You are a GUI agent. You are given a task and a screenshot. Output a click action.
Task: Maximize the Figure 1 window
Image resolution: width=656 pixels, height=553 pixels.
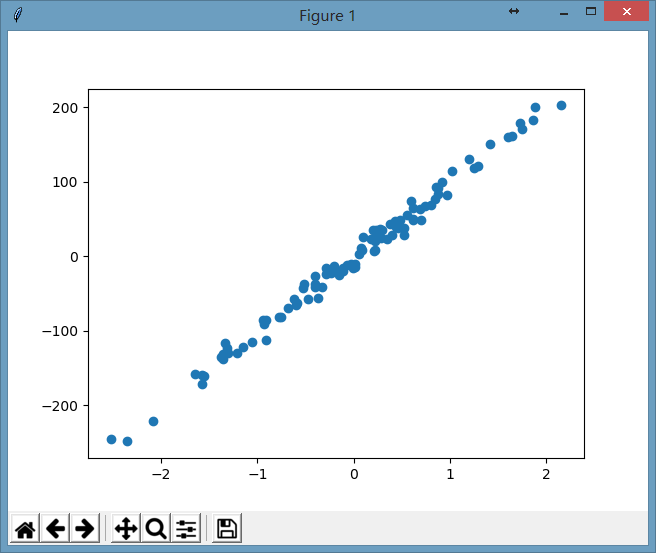point(591,11)
